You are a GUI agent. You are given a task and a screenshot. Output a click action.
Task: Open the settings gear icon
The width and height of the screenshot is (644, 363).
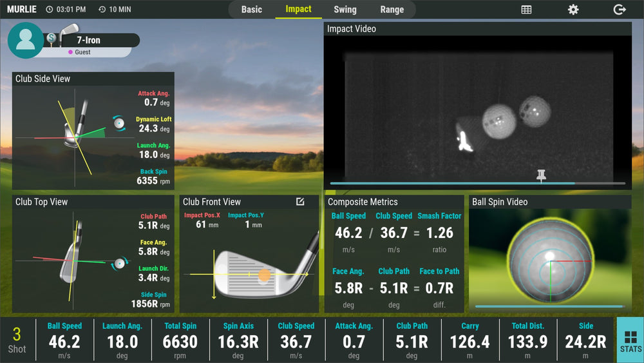pos(573,10)
